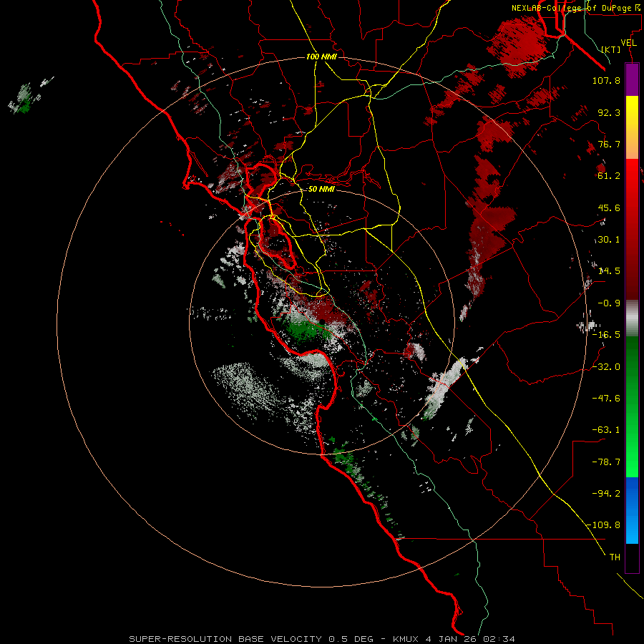Select the 76.7 scale value
The image size is (644, 644).
pos(609,144)
